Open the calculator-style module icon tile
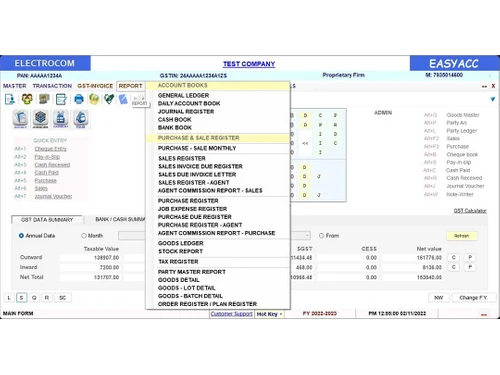The height and width of the screenshot is (375, 500). [x=60, y=118]
